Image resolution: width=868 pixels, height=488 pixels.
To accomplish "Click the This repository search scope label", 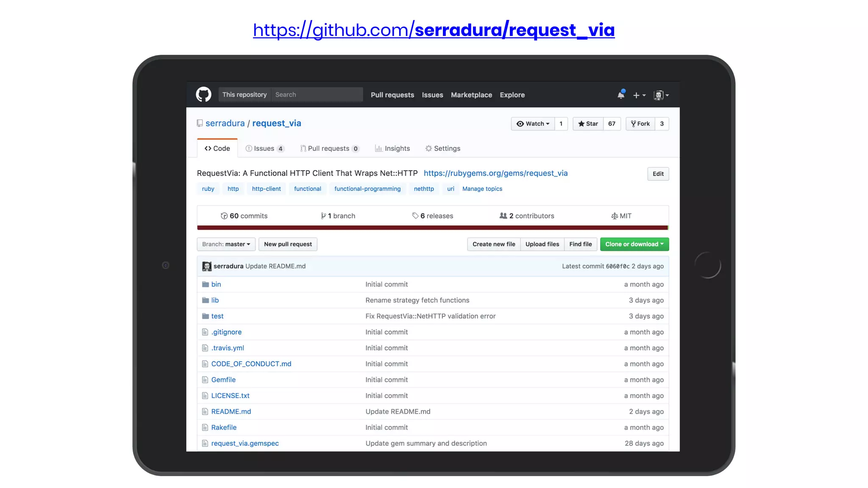I will 245,94.
